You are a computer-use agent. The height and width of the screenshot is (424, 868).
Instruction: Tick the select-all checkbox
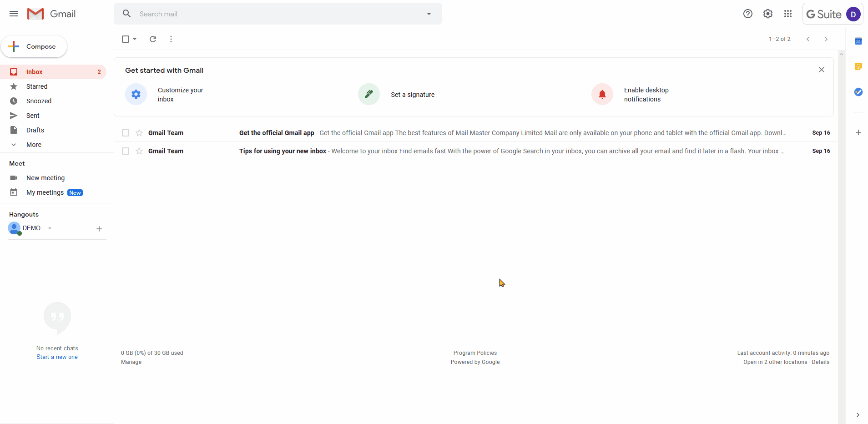126,39
